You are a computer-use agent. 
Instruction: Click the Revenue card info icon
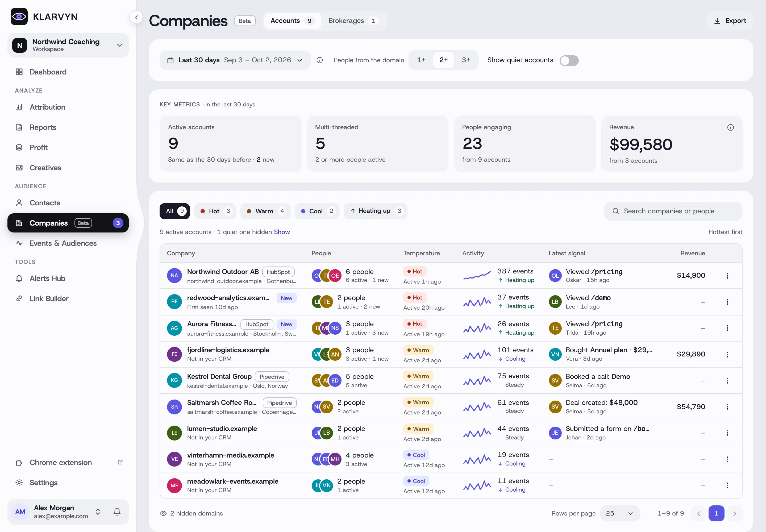point(730,127)
